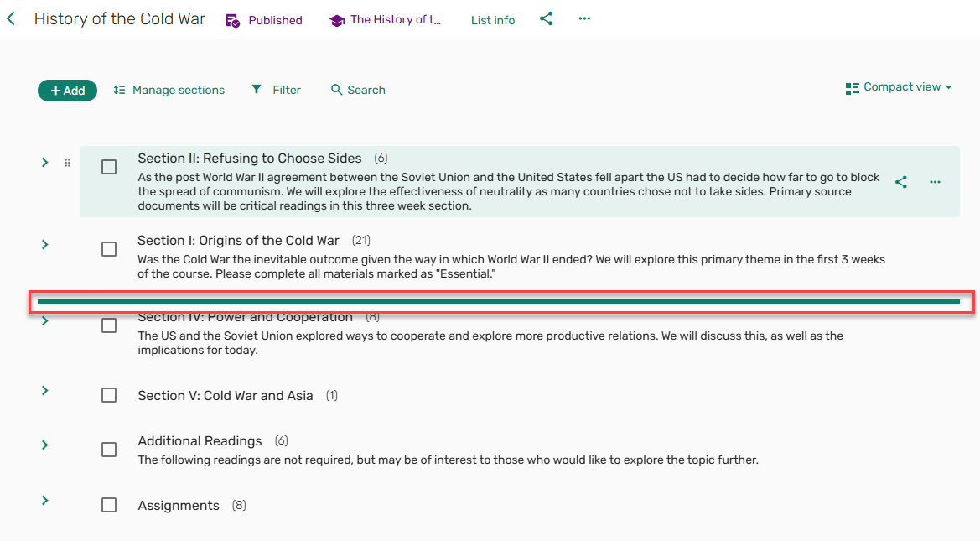Click the Compact view layout icon
The image size is (980, 541).
click(852, 88)
